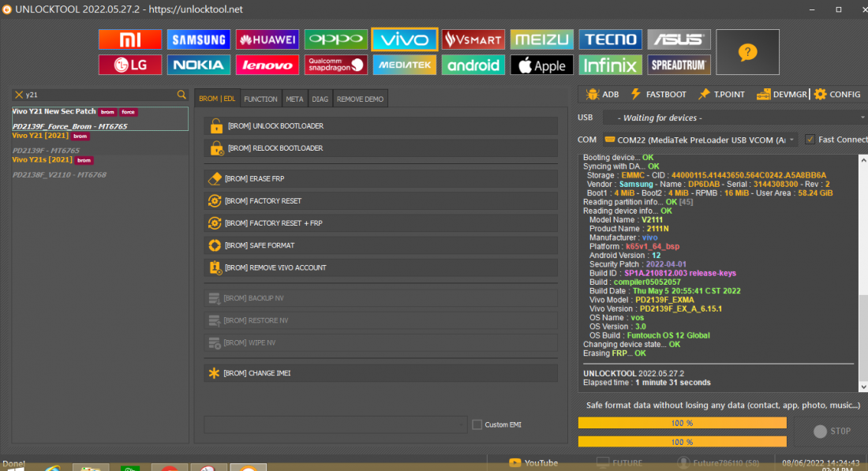Select the Asus brand icon
868x471 pixels.
[679, 39]
